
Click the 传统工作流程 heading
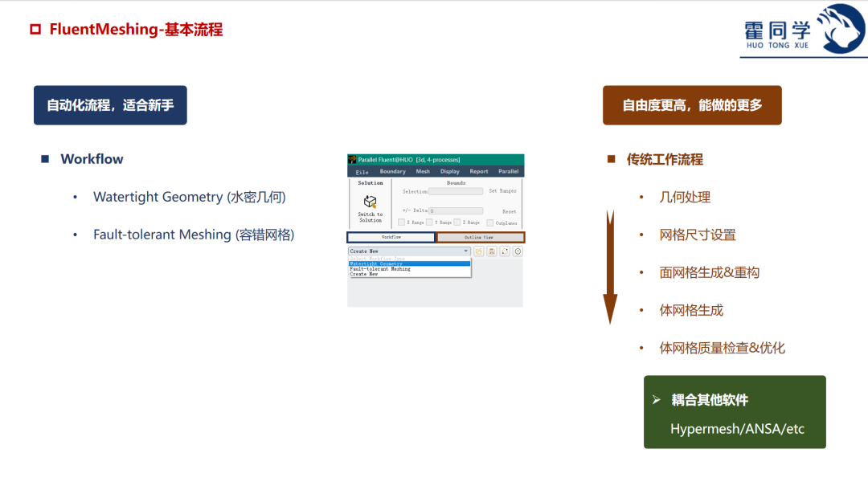pyautogui.click(x=665, y=160)
